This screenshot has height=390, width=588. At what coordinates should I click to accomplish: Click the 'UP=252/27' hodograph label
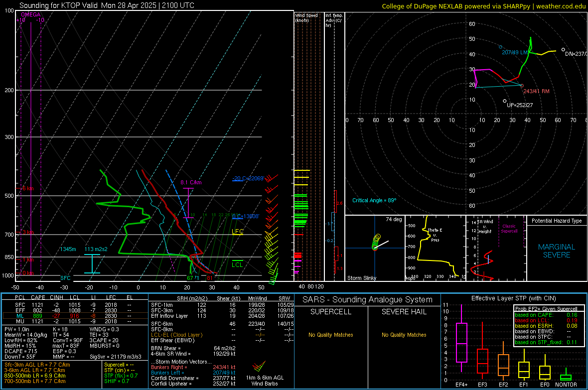[x=520, y=105]
